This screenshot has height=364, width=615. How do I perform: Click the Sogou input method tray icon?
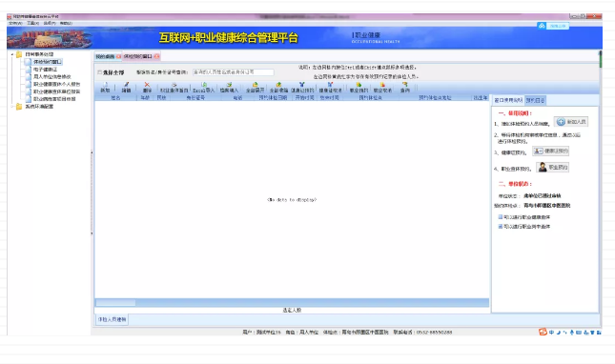[543, 332]
